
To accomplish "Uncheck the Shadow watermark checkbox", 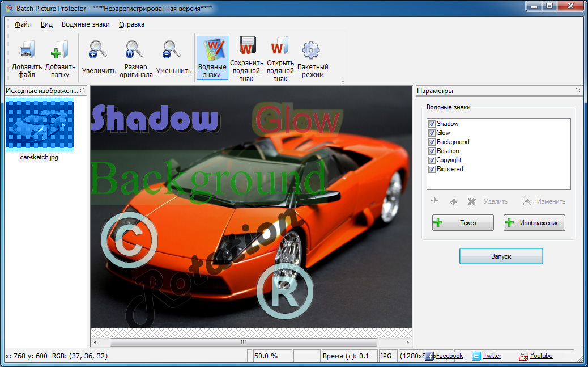I will [432, 124].
